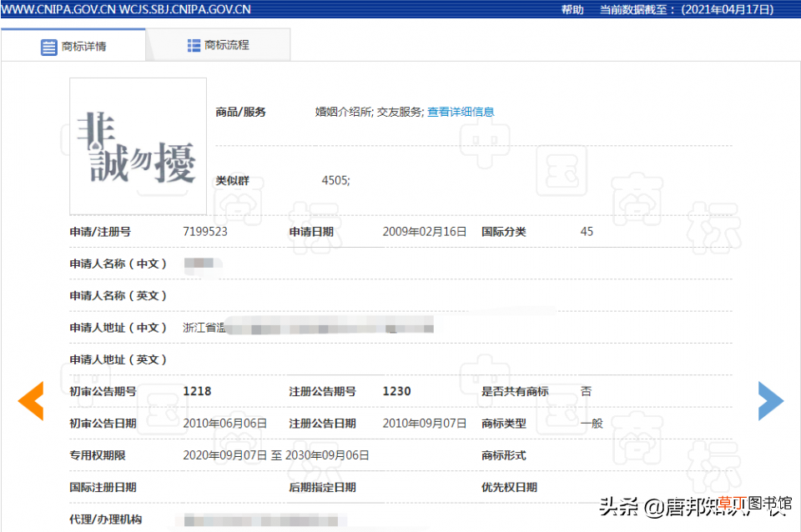Open the 商标流程 tab
The width and height of the screenshot is (801, 532).
point(218,45)
